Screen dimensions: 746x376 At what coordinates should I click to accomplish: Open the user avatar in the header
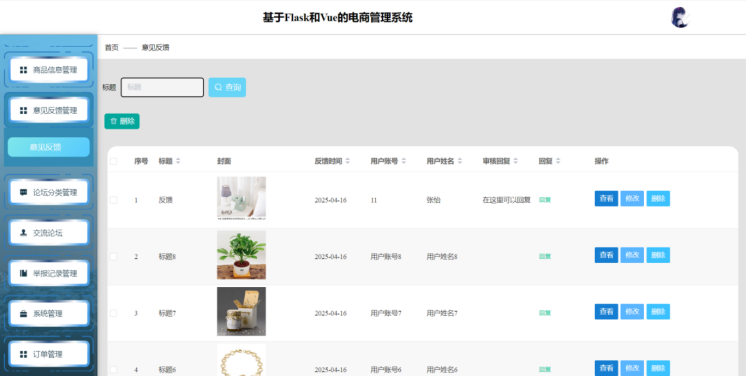[680, 18]
